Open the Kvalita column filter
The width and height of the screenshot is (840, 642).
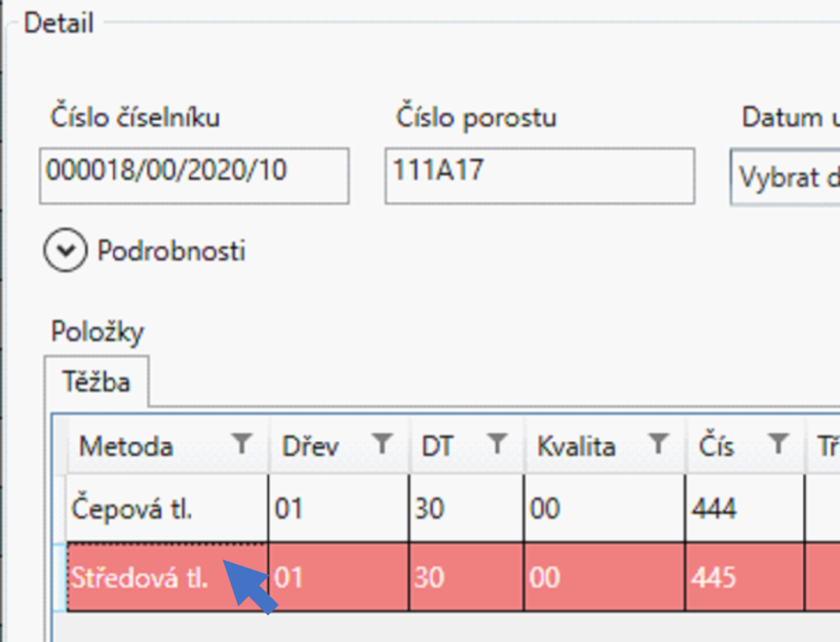pos(658,444)
